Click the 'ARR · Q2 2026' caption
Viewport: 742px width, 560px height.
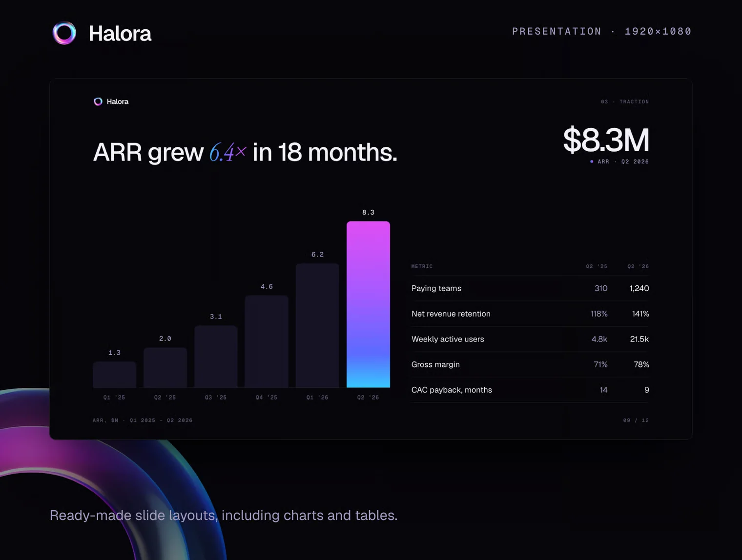[x=623, y=161]
